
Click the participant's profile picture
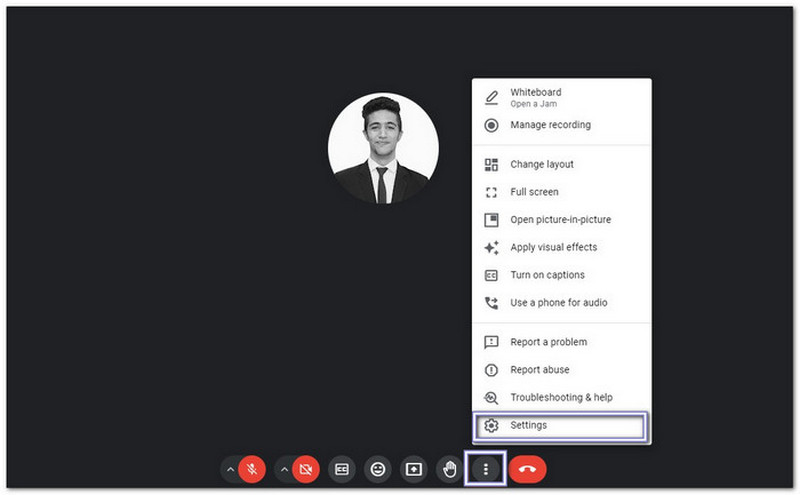[x=383, y=150]
